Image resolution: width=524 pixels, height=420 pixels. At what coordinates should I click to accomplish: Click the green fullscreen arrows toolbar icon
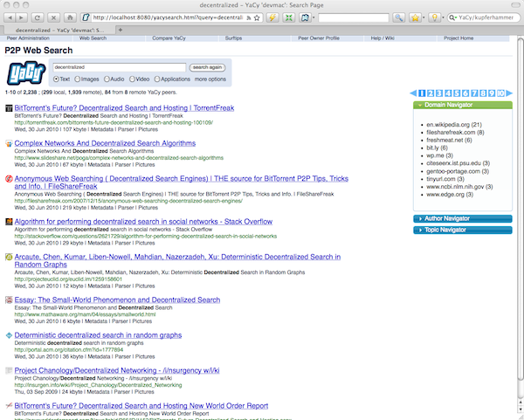pyautogui.click(x=289, y=17)
